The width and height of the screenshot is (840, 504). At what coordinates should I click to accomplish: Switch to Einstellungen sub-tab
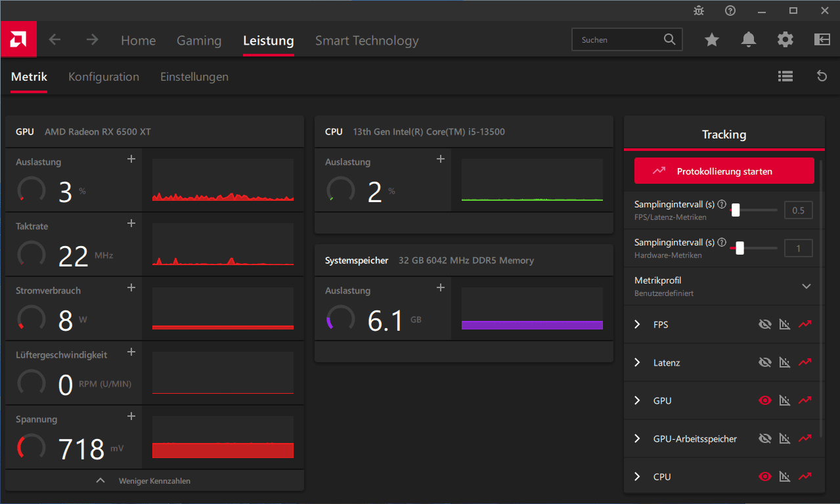pos(194,77)
